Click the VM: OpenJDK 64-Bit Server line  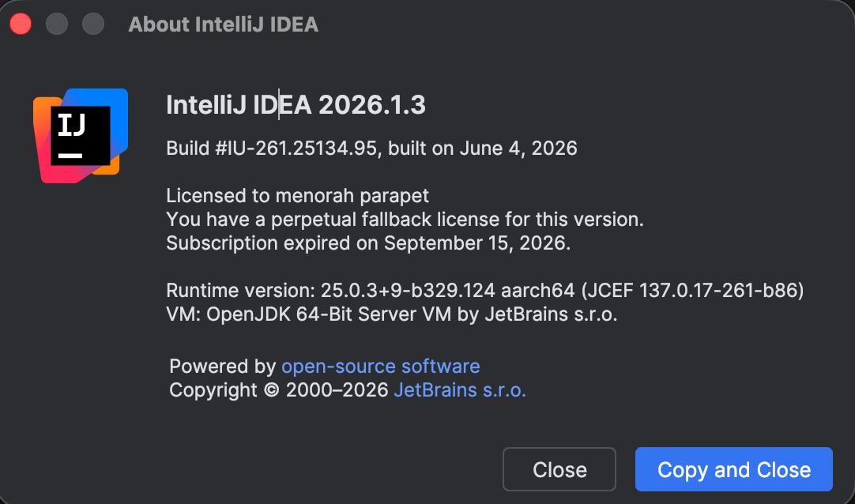(391, 314)
